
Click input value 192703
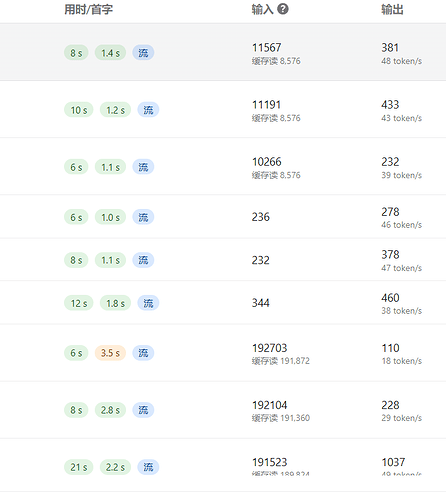pyautogui.click(x=269, y=348)
